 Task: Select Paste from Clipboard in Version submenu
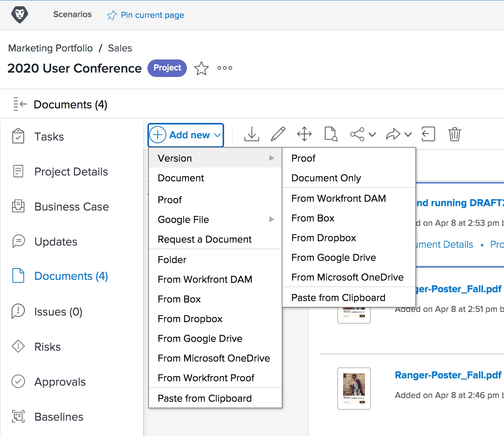[x=349, y=298]
